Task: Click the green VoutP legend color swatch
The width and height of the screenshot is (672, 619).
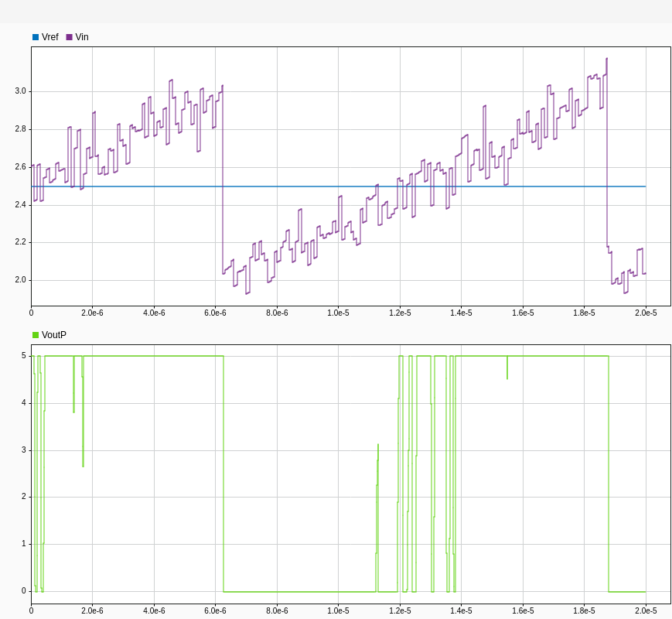Action: click(36, 335)
